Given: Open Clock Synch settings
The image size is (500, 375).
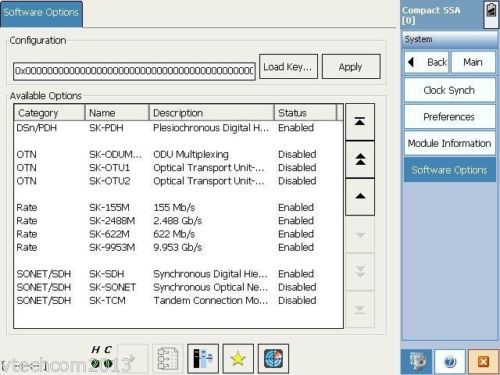Looking at the screenshot, I should coord(450,90).
